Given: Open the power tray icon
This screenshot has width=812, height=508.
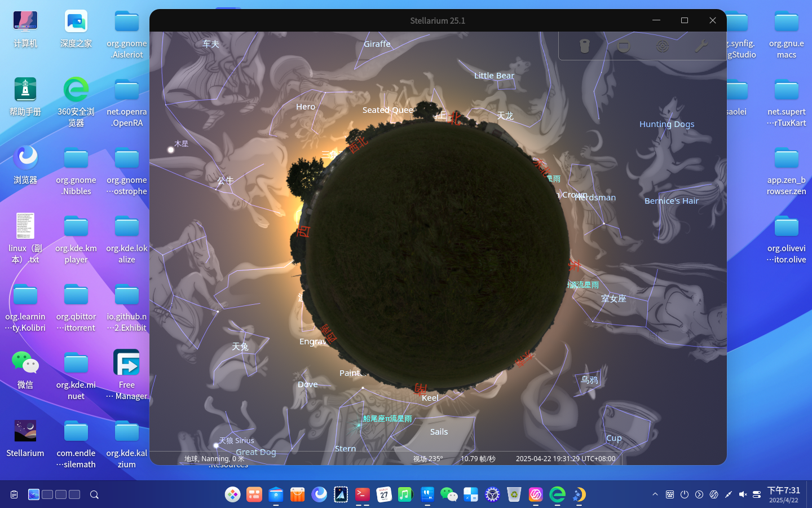Looking at the screenshot, I should [685, 494].
